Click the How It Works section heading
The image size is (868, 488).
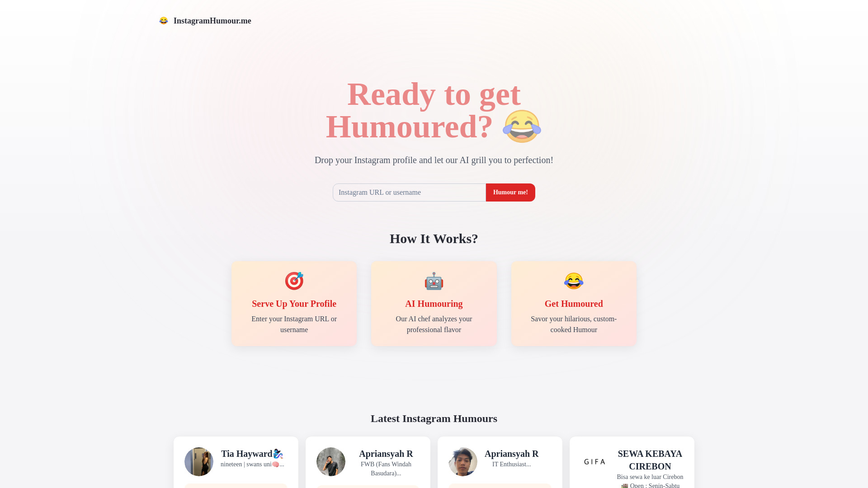pyautogui.click(x=434, y=238)
